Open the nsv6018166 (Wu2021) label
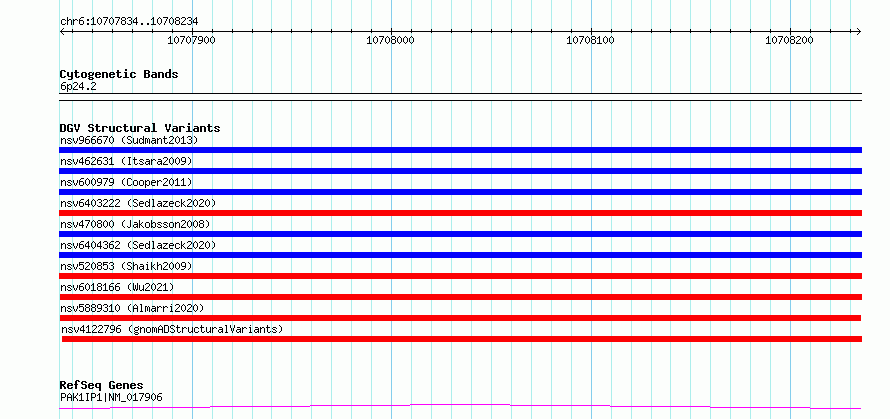This screenshot has width=890, height=419. (117, 287)
